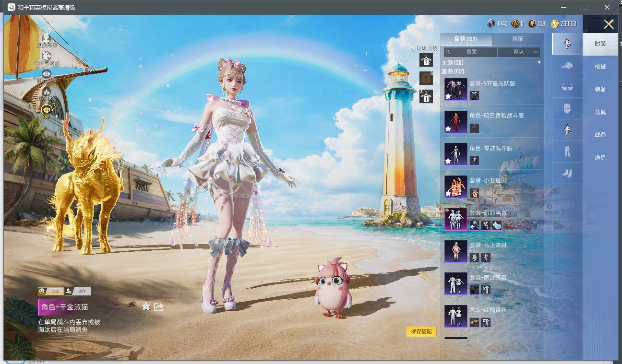Image resolution: width=622 pixels, height=364 pixels.
Task: Click the 套装-幻彩电音 outfit name text
Action: click(488, 212)
